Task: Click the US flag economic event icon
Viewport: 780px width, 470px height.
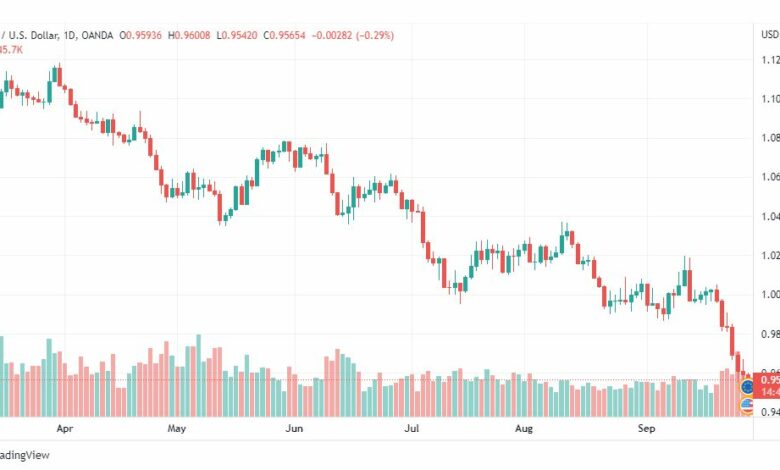Action: pos(747,406)
